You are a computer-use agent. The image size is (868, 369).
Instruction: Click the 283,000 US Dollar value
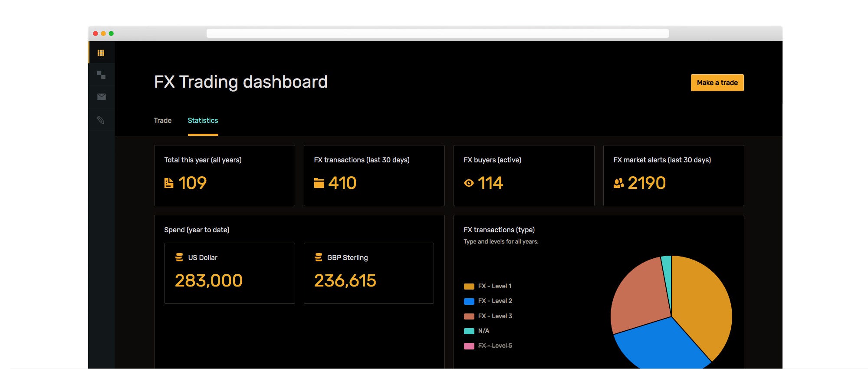click(x=208, y=280)
